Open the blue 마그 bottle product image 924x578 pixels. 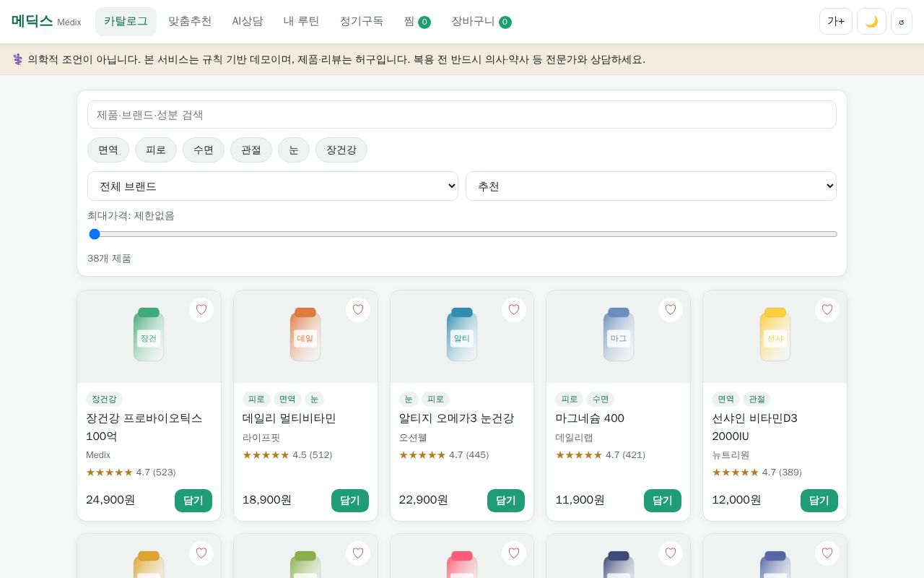(x=619, y=335)
